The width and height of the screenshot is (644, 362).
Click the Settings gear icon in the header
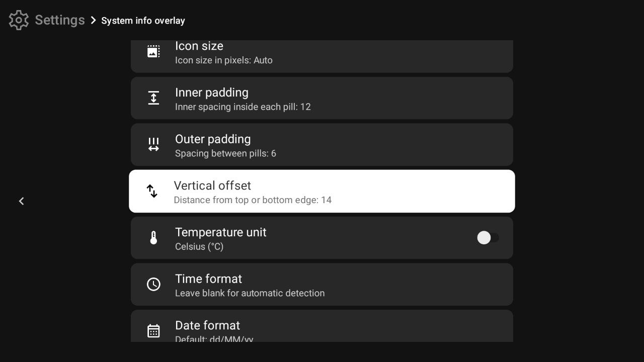tap(18, 20)
